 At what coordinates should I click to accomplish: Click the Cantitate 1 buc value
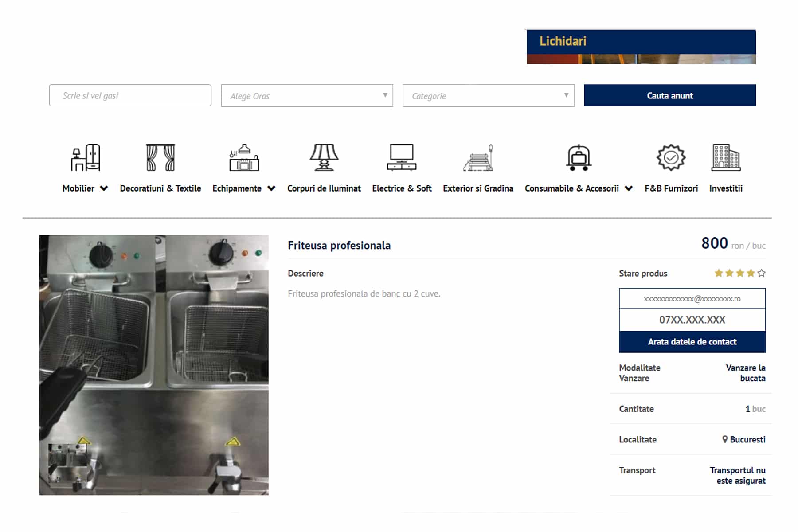pos(755,409)
